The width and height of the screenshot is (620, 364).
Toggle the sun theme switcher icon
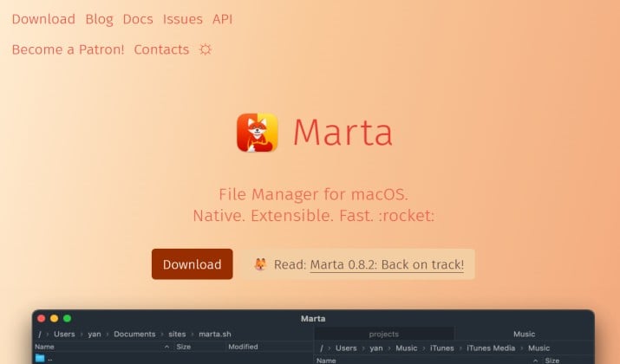point(206,49)
